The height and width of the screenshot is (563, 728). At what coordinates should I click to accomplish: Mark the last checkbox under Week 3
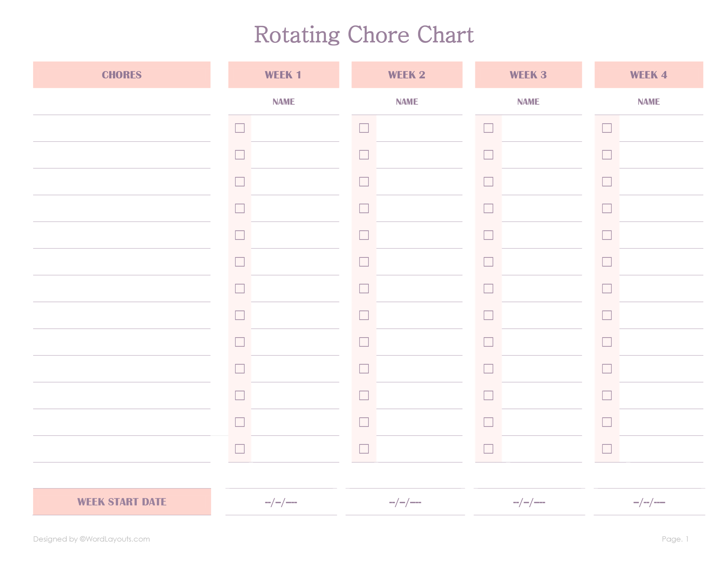[x=489, y=448]
